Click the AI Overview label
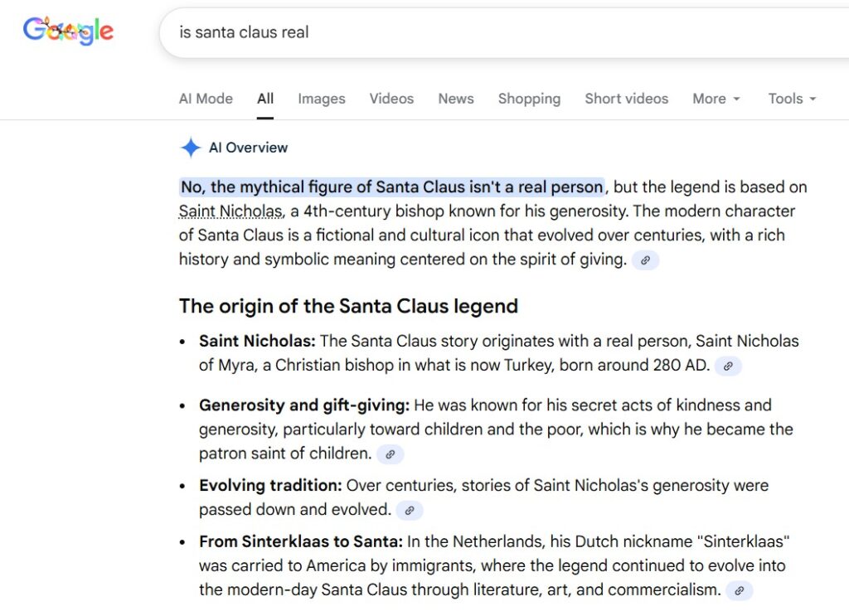 [x=247, y=148]
